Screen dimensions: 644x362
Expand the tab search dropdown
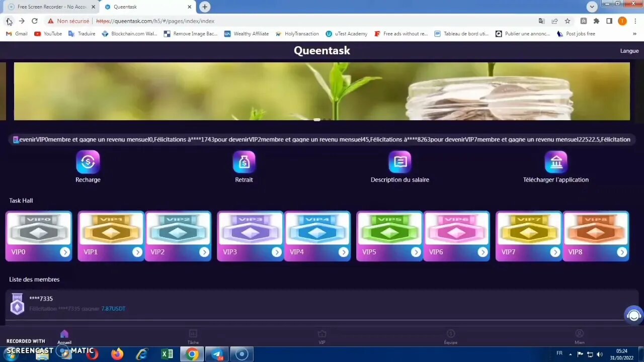[x=592, y=7]
